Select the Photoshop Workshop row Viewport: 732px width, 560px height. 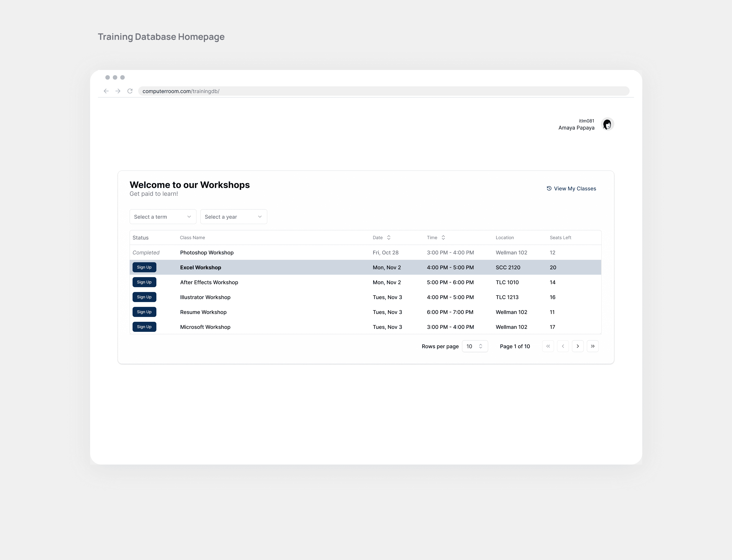click(207, 253)
